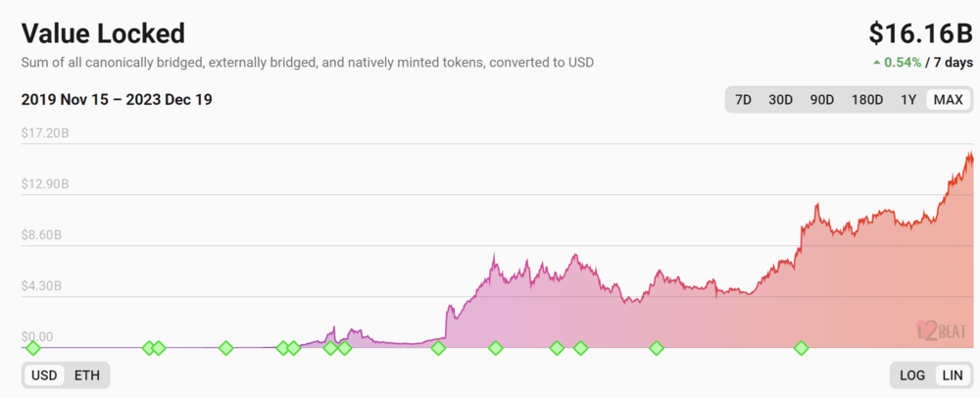The image size is (980, 398).
Task: Select the MAX time range
Action: pyautogui.click(x=948, y=100)
